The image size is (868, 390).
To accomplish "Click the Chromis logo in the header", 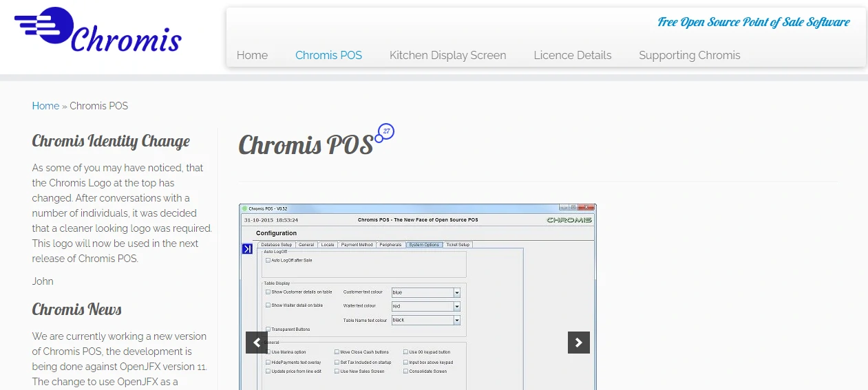I will (98, 31).
